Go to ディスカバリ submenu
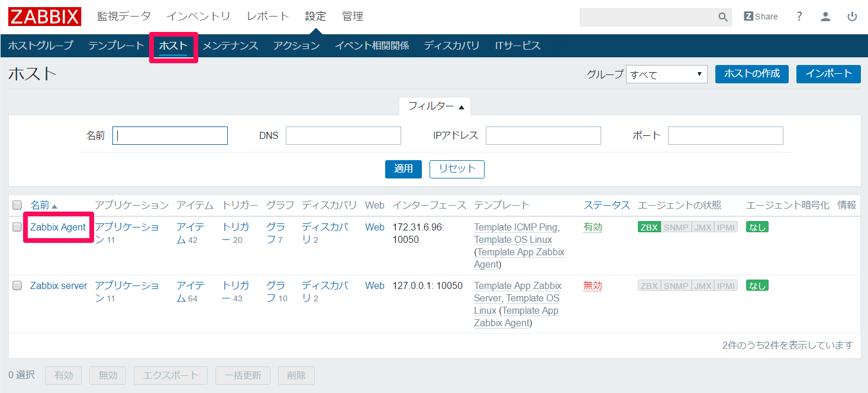Viewport: 868px width, 393px height. point(451,46)
